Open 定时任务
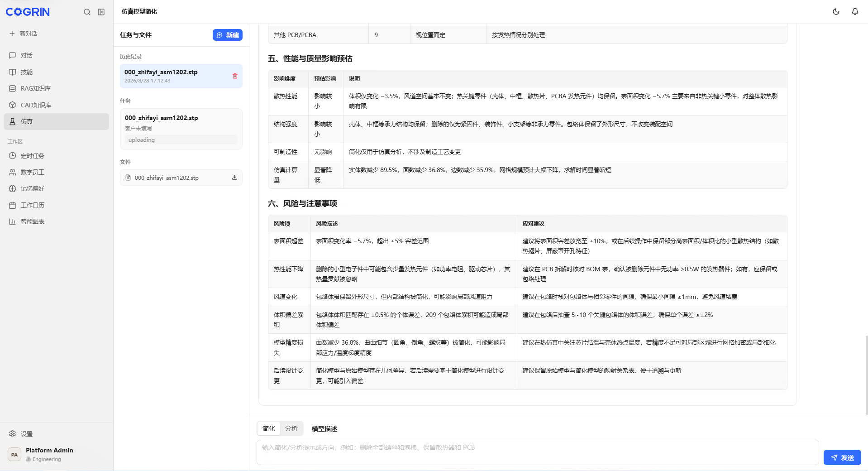This screenshot has width=868, height=471. click(x=56, y=156)
